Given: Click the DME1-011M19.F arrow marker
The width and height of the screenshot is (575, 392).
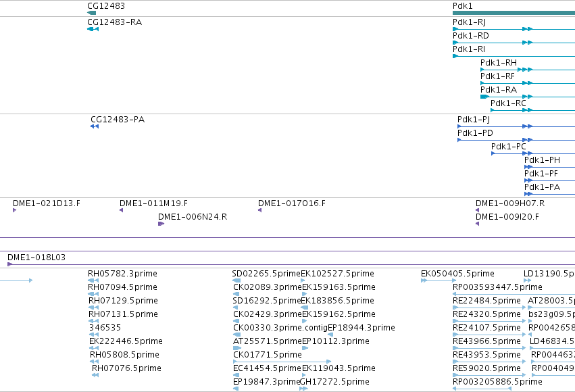Looking at the screenshot, I should point(121,210).
